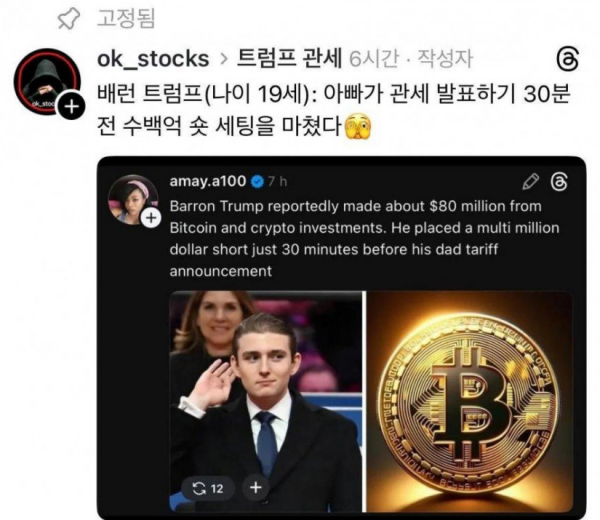600x520 pixels.
Task: Open the 트럼프 관세 topic tag
Action: click(289, 58)
